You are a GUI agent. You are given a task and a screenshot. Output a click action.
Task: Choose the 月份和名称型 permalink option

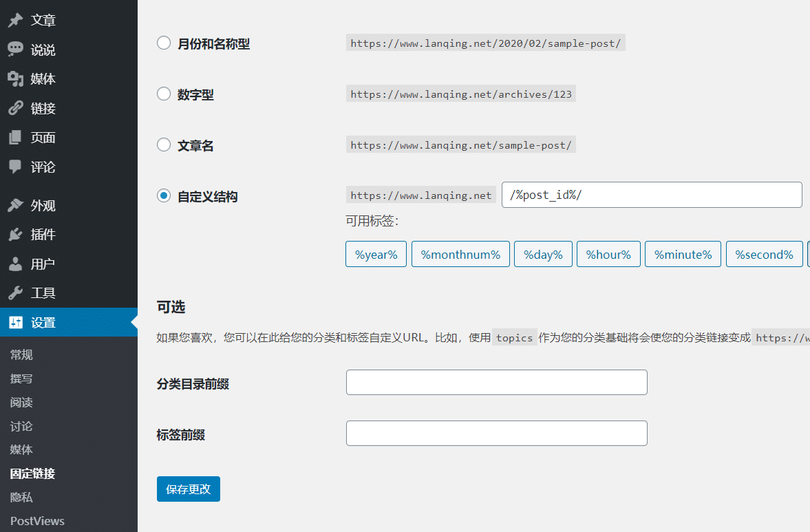(163, 42)
